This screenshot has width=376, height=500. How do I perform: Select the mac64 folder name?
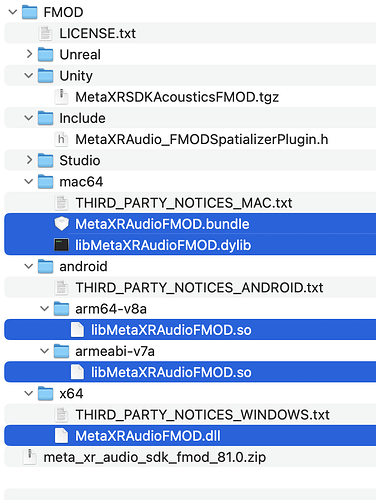coord(81,182)
